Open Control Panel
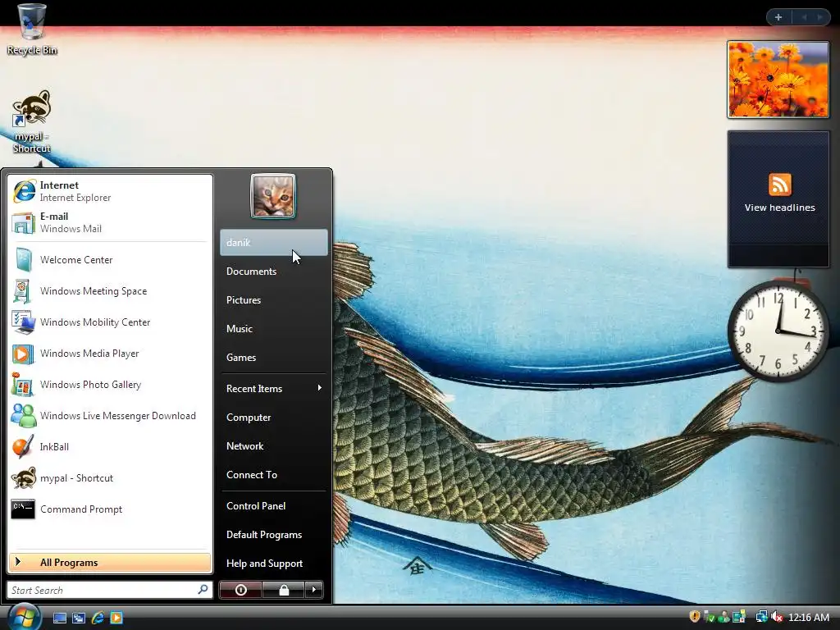Viewport: 840px width, 630px height. coord(274,505)
